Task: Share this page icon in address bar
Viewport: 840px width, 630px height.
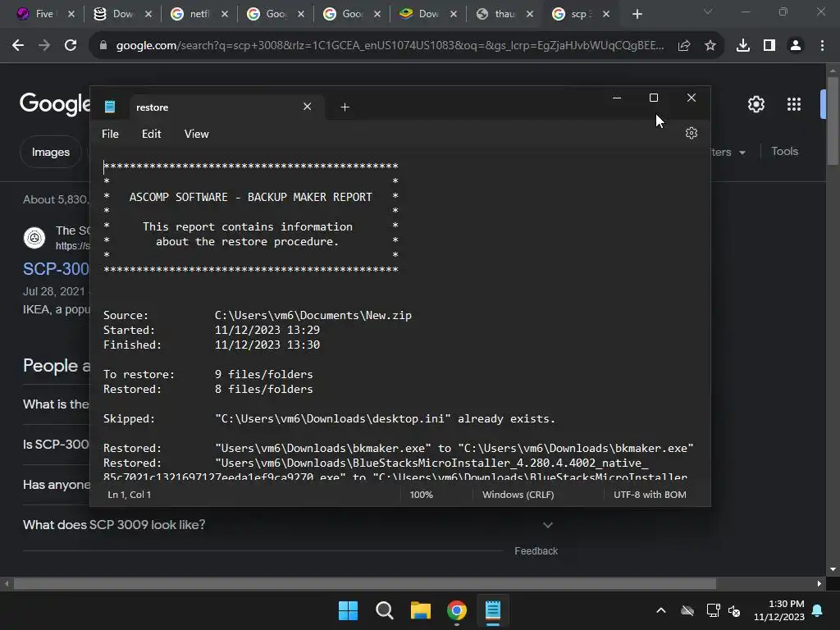Action: pos(684,46)
